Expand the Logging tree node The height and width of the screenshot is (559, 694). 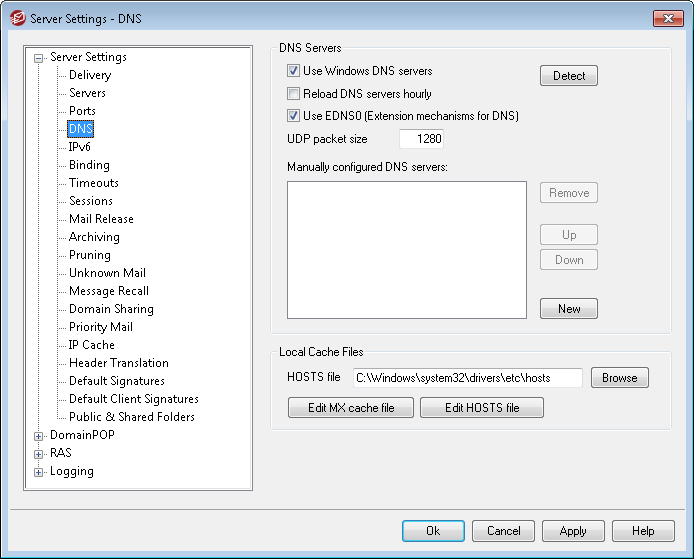click(x=39, y=472)
